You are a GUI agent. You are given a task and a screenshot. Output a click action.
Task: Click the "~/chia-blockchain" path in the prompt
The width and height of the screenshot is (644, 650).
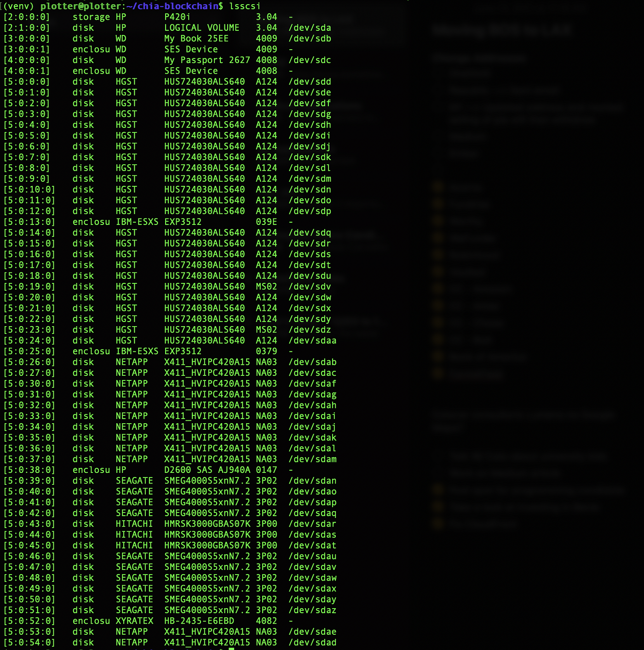pyautogui.click(x=172, y=6)
